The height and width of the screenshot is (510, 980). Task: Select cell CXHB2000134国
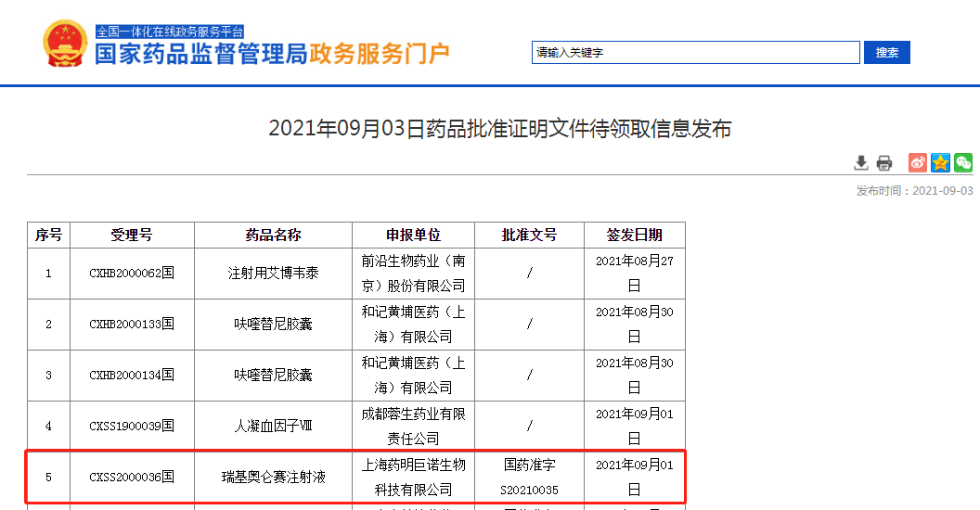pos(132,376)
